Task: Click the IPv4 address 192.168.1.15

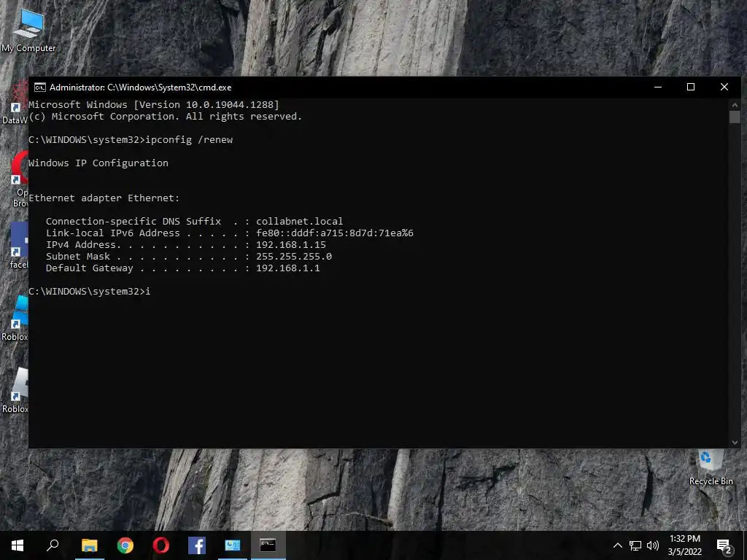Action: pos(291,245)
